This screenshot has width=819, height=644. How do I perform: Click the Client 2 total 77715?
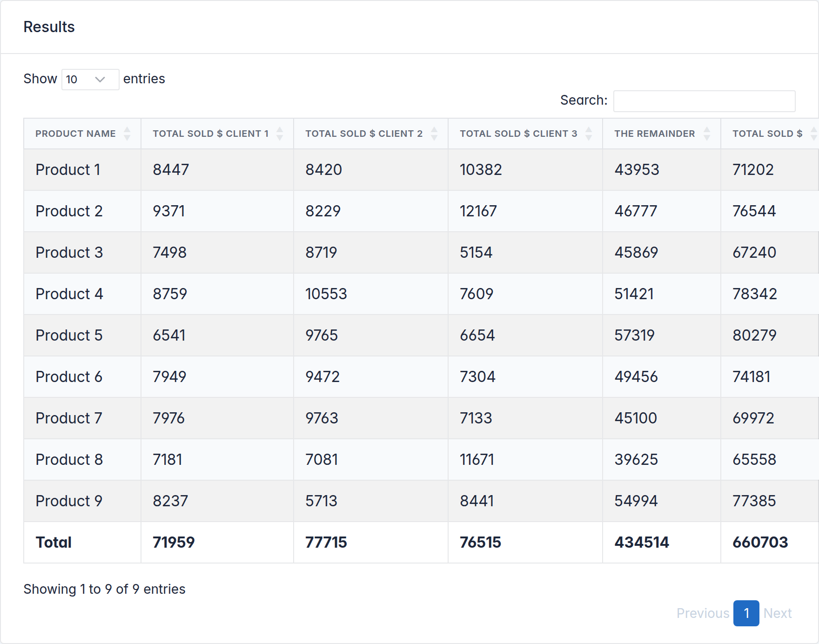coord(326,543)
